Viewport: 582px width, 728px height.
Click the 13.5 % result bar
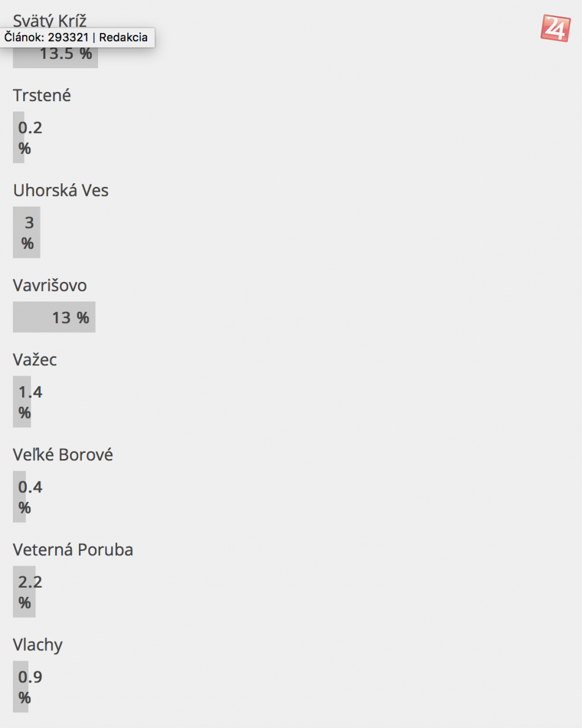tap(55, 57)
